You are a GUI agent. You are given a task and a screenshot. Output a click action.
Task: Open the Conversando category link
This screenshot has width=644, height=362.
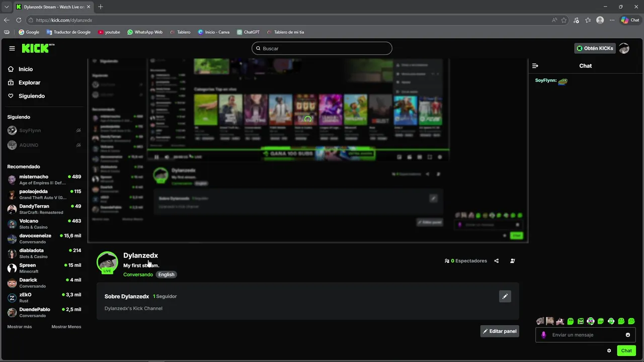coord(138,275)
